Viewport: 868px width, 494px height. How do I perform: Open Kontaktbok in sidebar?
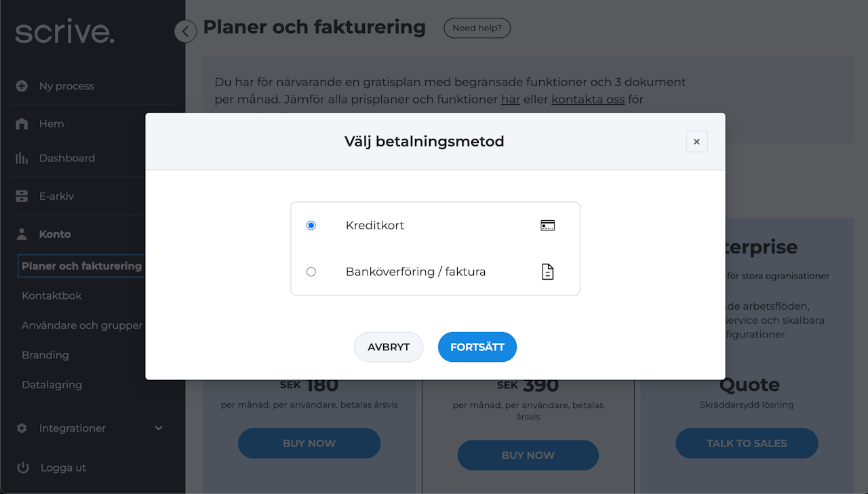(x=52, y=296)
